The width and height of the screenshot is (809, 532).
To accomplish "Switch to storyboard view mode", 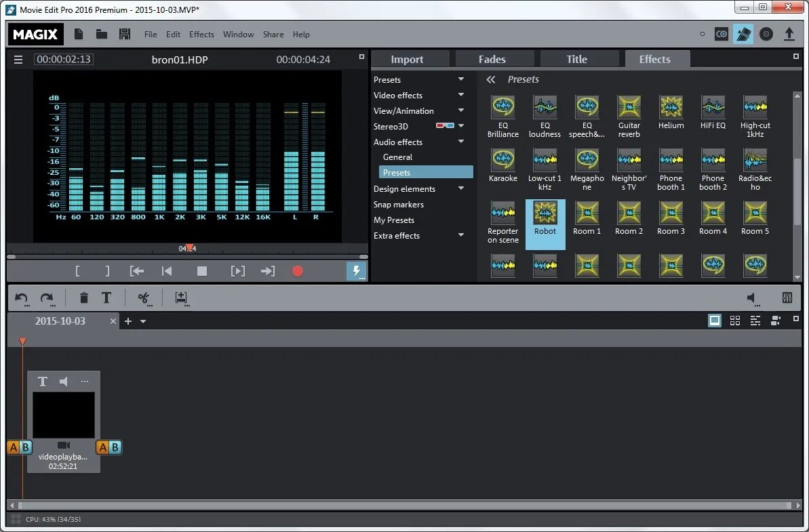I will pyautogui.click(x=715, y=321).
